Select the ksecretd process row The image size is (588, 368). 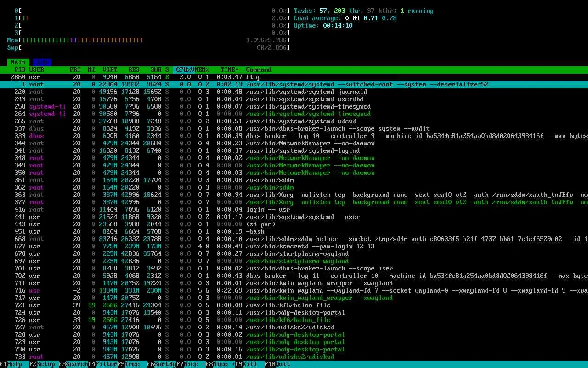pyautogui.click(x=294, y=246)
